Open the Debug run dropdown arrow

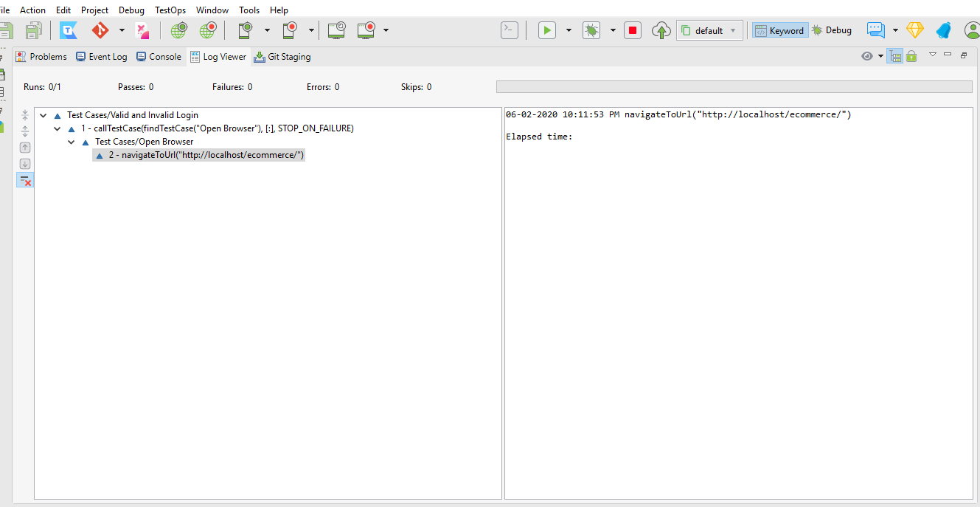point(613,31)
